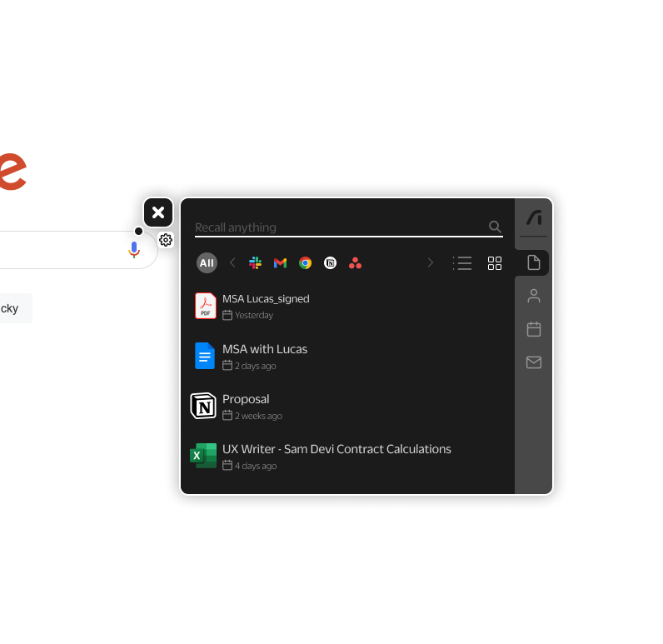Screen dimensions: 663x644
Task: Go to previous app filters with left chevron
Action: pyautogui.click(x=232, y=263)
